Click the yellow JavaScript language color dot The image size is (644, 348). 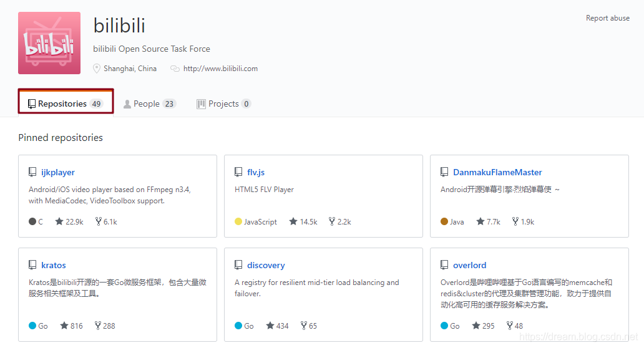pos(238,221)
